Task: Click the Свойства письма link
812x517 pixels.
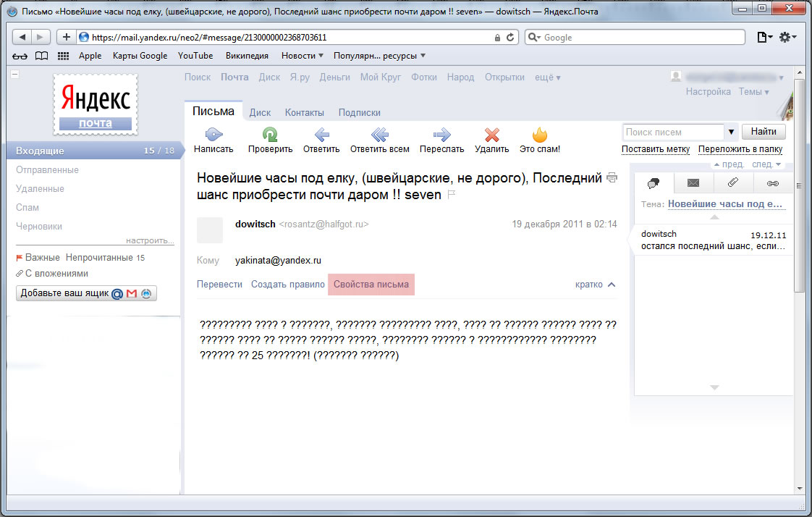Action: click(371, 285)
